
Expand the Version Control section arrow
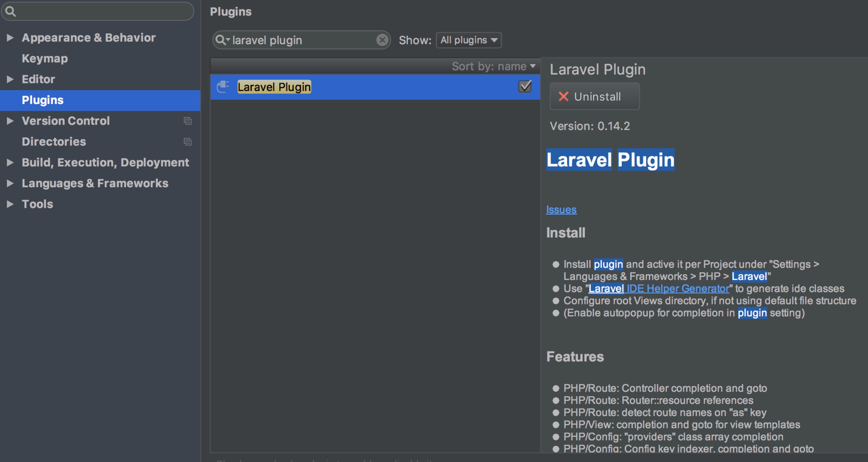pos(10,120)
